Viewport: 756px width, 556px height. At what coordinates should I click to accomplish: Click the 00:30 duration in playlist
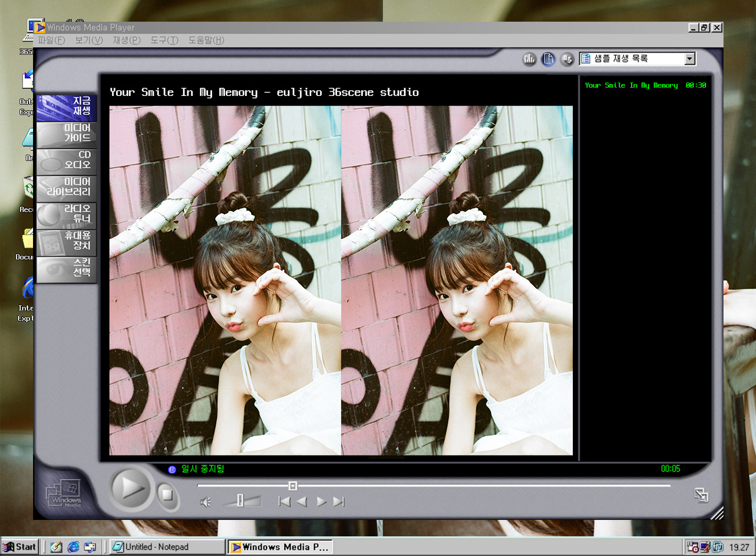[x=696, y=86]
